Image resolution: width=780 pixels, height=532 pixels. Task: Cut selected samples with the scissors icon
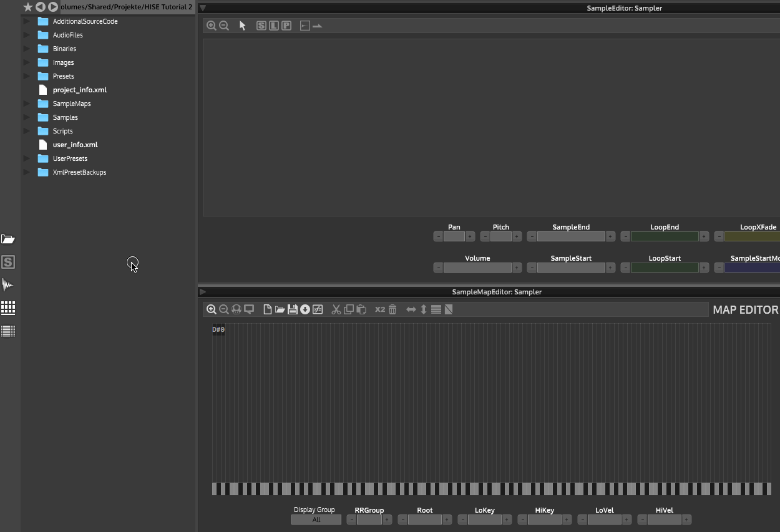336,309
